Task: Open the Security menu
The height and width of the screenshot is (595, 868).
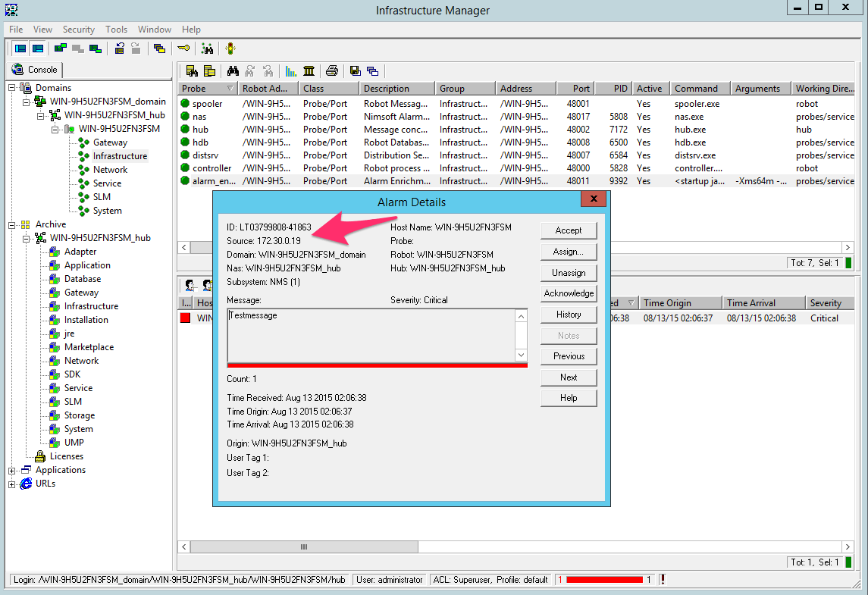Action: (79, 30)
